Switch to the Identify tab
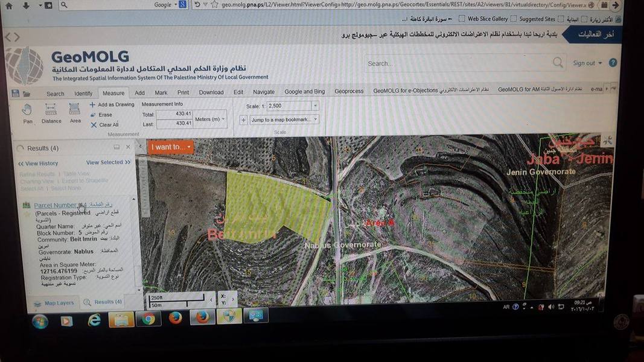644x362 pixels. pyautogui.click(x=83, y=94)
